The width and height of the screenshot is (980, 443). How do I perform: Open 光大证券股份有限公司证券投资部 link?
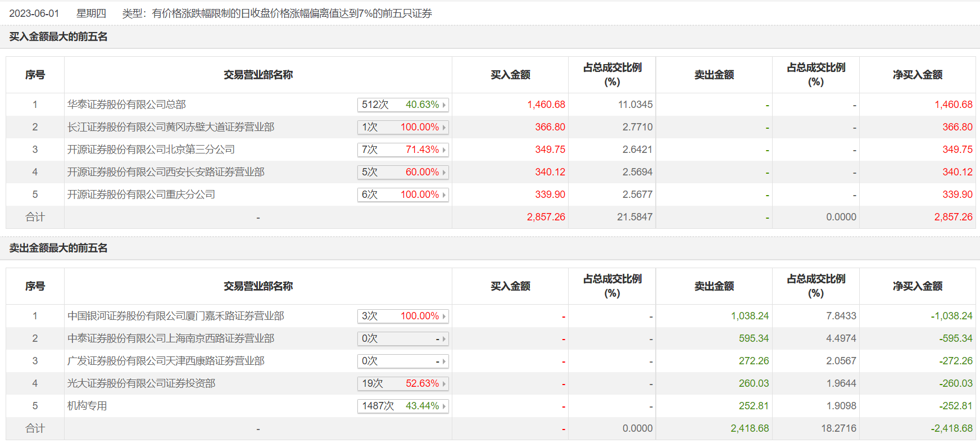(x=141, y=383)
